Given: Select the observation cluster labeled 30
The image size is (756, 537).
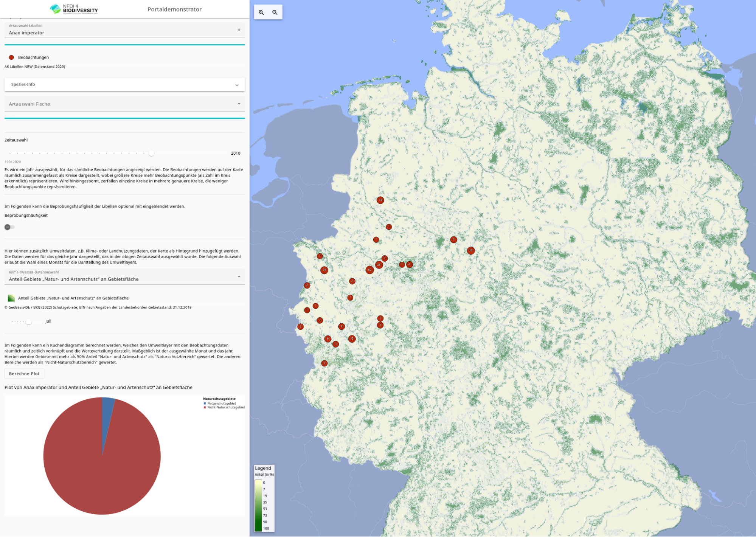Looking at the screenshot, I should (x=471, y=250).
